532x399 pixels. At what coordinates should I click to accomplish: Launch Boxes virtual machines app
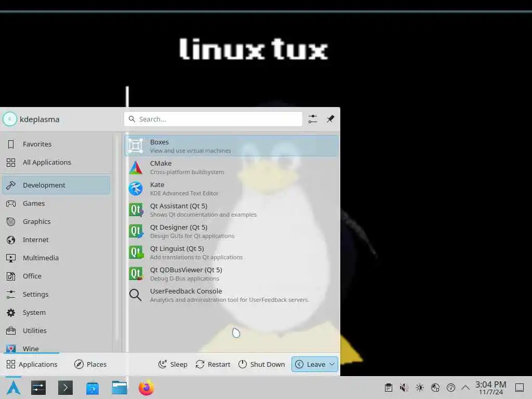(232, 146)
